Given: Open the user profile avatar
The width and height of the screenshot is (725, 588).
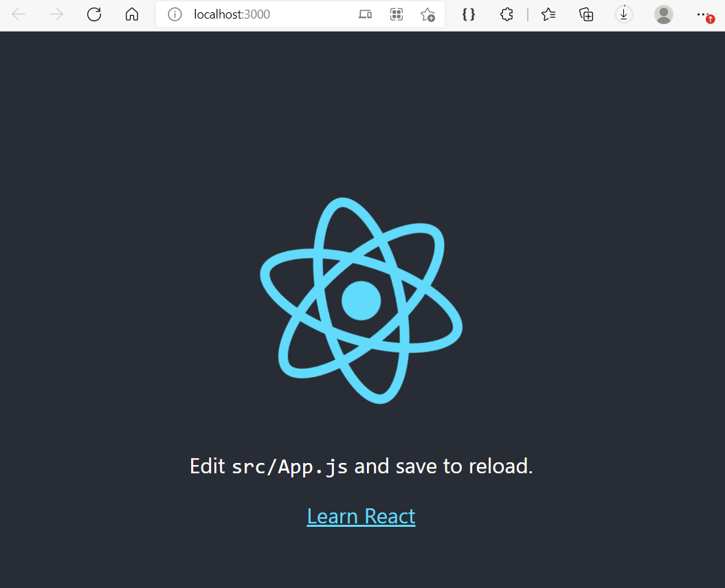Looking at the screenshot, I should pyautogui.click(x=664, y=14).
